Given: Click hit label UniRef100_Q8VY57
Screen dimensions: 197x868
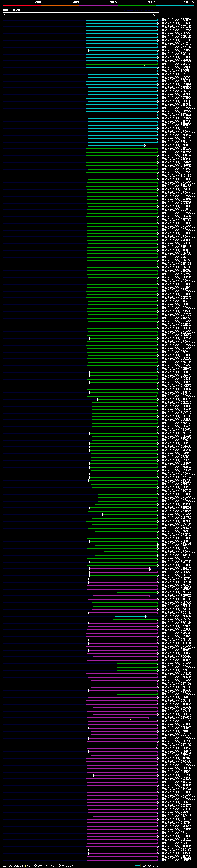Looking at the screenshot, I should point(177,47).
